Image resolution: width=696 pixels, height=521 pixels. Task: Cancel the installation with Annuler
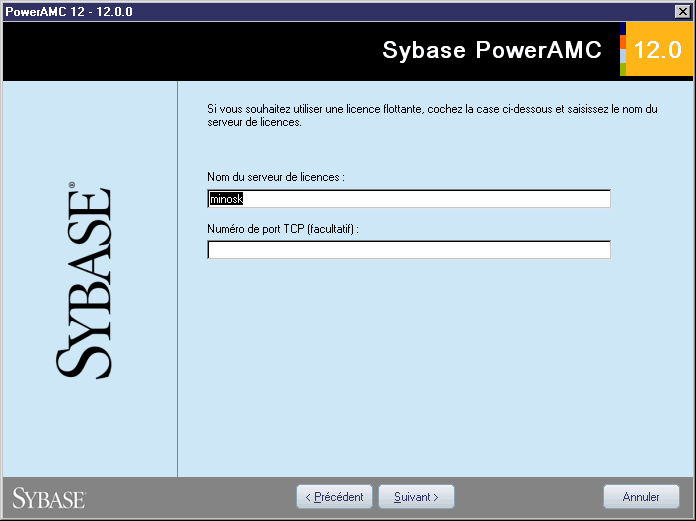[x=641, y=497]
